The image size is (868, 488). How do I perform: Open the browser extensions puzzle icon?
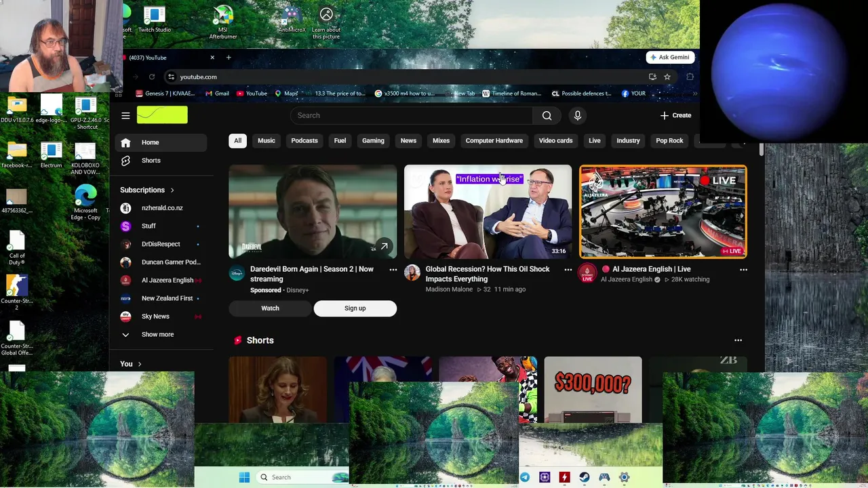pos(690,77)
